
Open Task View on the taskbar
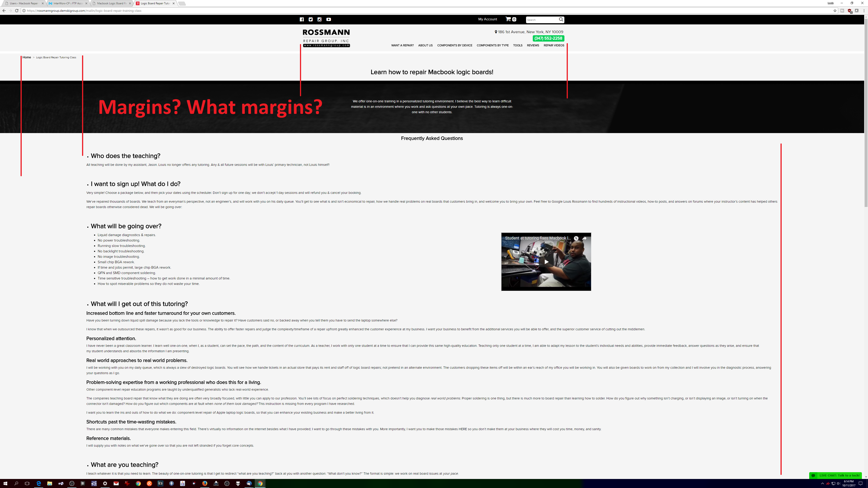click(x=27, y=483)
